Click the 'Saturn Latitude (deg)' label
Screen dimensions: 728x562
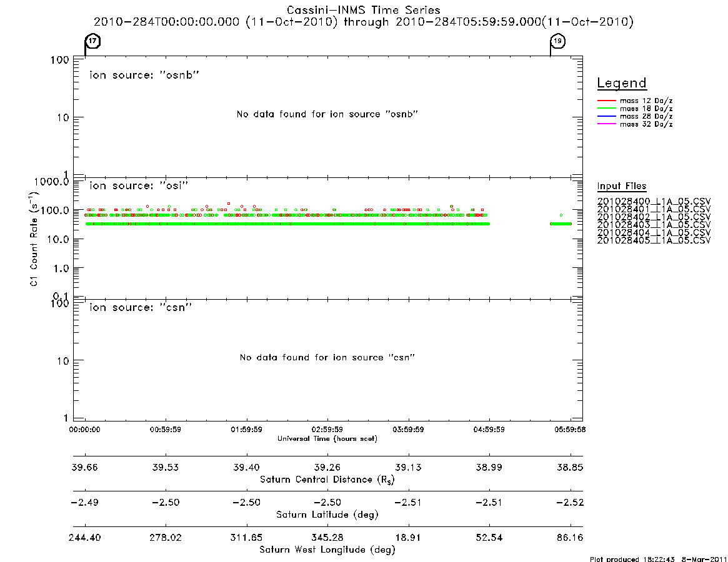(x=327, y=515)
